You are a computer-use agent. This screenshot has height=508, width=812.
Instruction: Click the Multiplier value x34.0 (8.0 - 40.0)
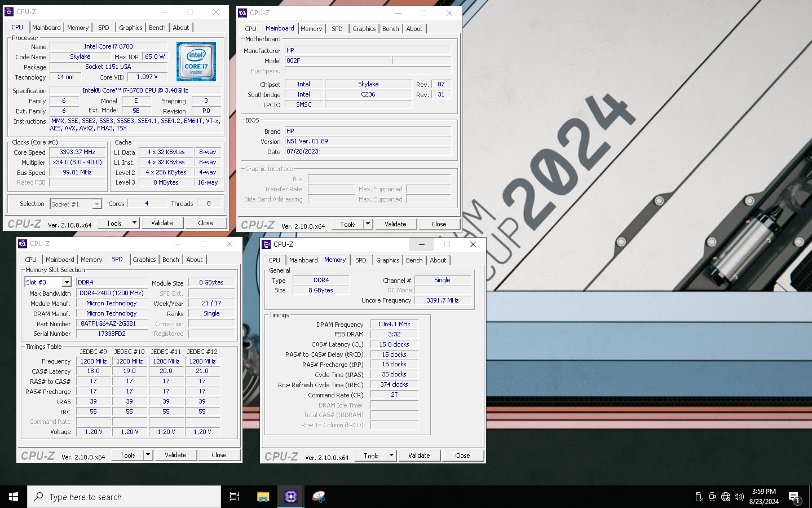pos(77,162)
